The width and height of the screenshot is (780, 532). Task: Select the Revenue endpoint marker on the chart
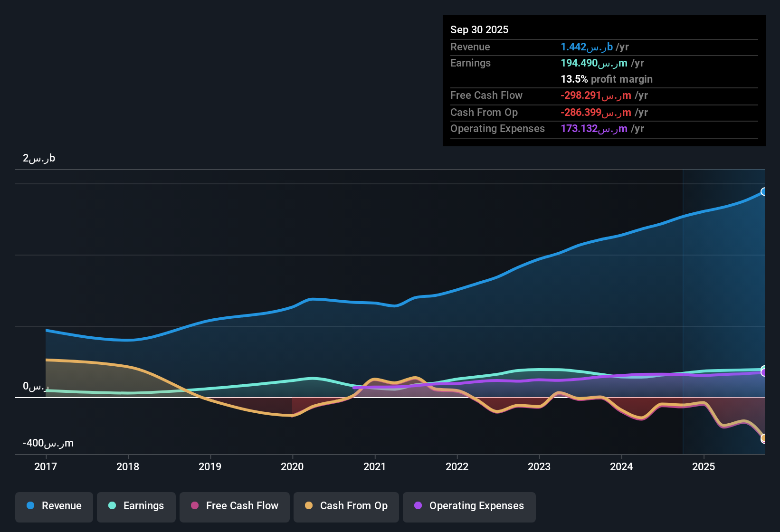[x=764, y=192]
